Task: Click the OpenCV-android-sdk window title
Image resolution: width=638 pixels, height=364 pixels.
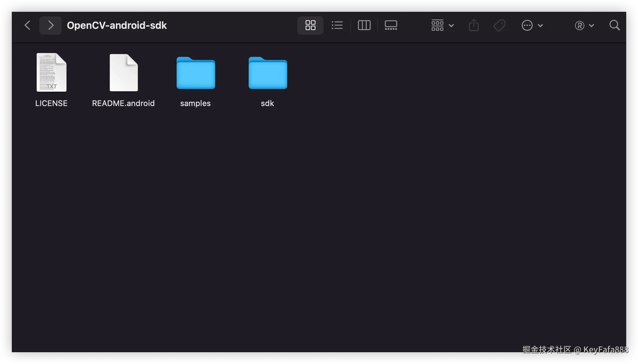Action: pos(117,25)
